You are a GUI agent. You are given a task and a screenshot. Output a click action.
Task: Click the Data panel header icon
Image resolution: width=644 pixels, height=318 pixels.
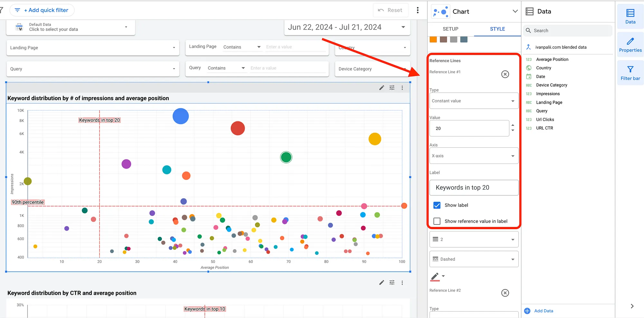pyautogui.click(x=530, y=12)
